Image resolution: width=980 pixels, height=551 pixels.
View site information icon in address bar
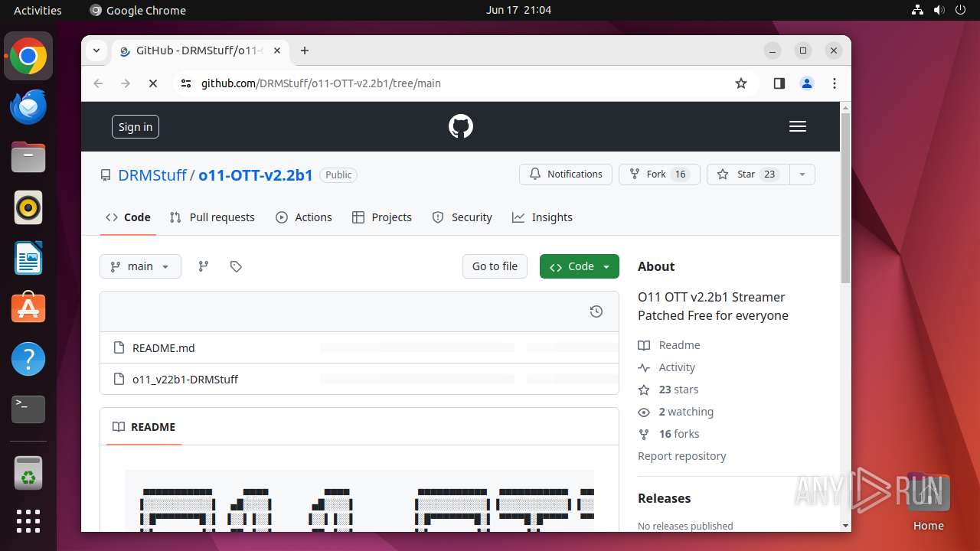point(186,83)
